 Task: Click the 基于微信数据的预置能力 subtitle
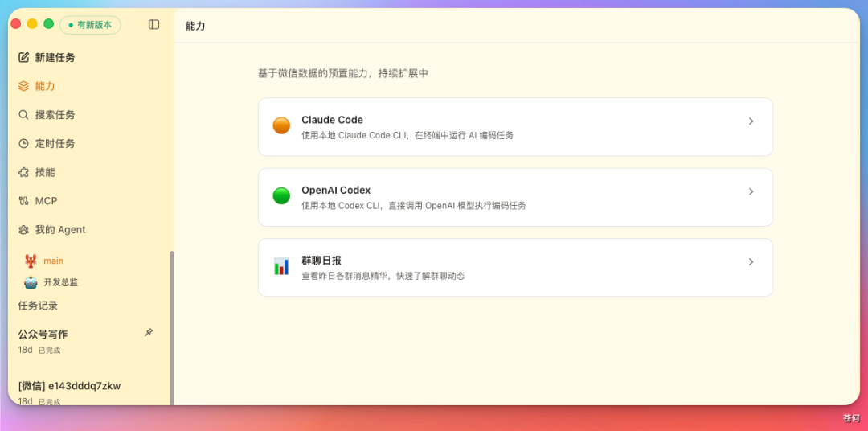tap(343, 73)
